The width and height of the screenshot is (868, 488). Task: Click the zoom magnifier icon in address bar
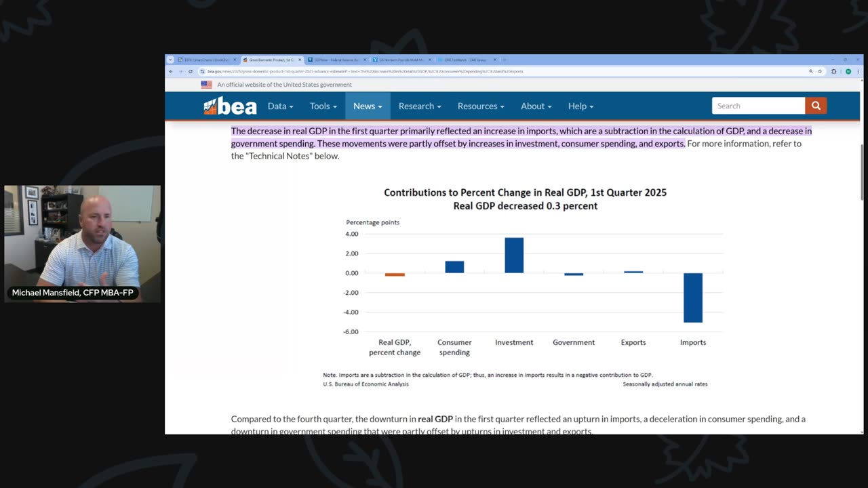click(811, 71)
